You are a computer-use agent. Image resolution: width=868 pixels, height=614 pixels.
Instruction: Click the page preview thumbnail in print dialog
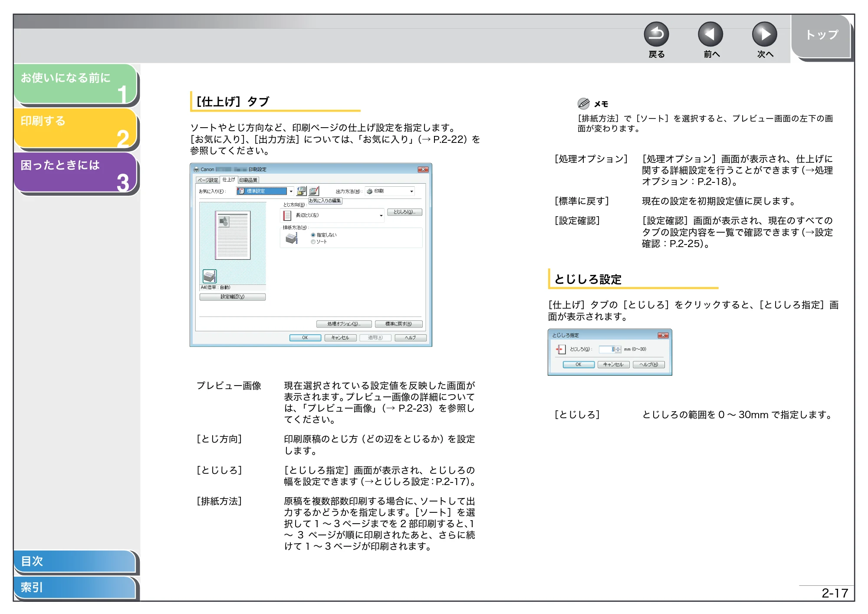(233, 235)
